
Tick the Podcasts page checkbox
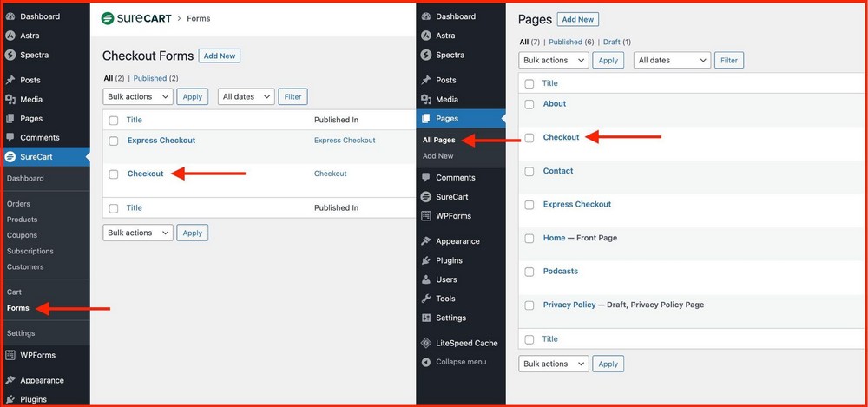tap(529, 272)
